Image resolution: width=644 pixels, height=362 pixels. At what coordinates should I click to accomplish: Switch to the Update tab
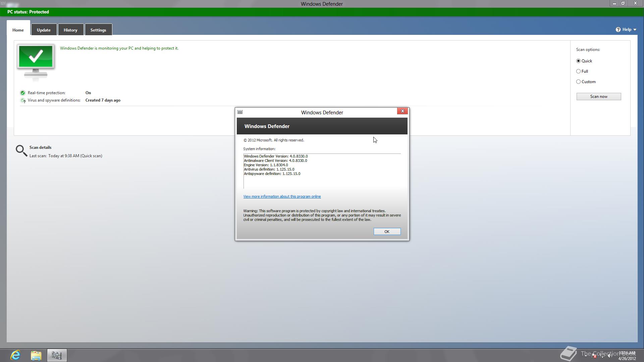click(44, 30)
